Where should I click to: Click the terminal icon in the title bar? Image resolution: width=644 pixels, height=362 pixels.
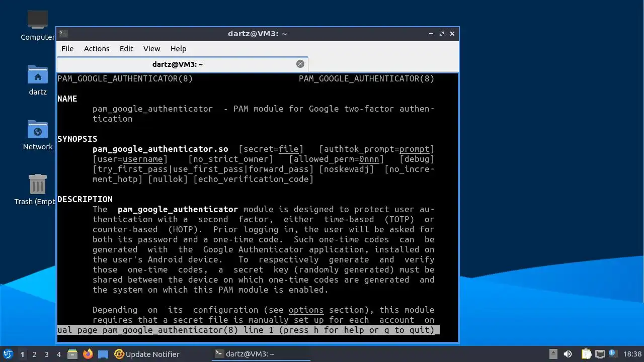(63, 34)
